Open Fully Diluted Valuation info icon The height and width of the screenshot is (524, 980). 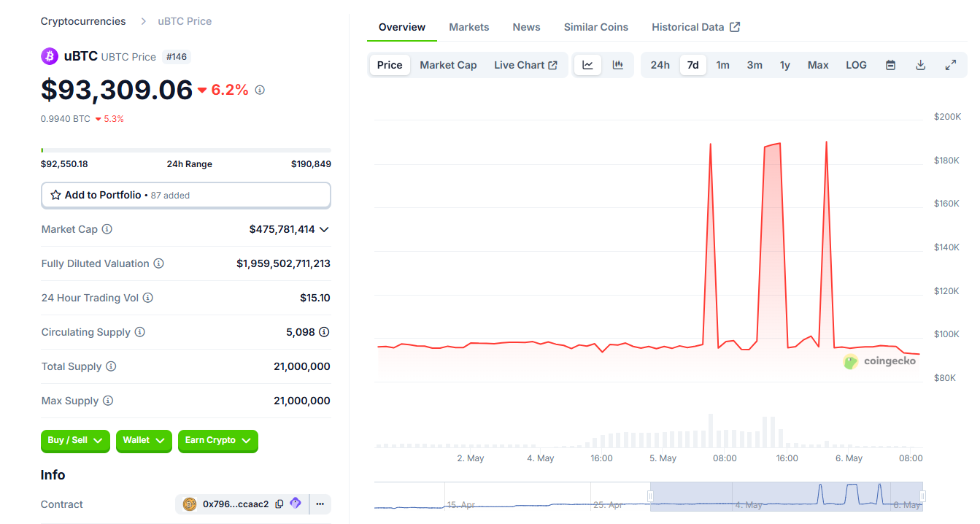[158, 263]
